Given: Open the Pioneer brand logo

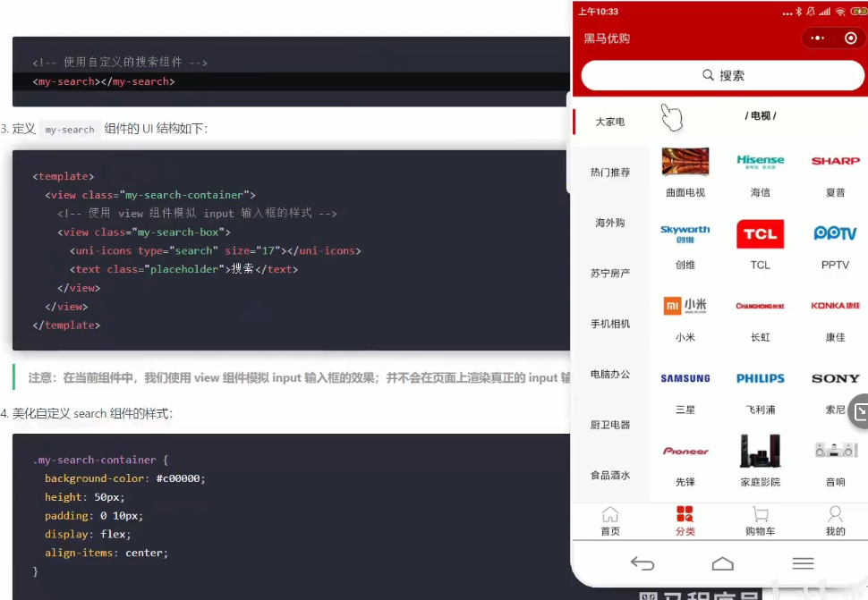Looking at the screenshot, I should pyautogui.click(x=685, y=452).
